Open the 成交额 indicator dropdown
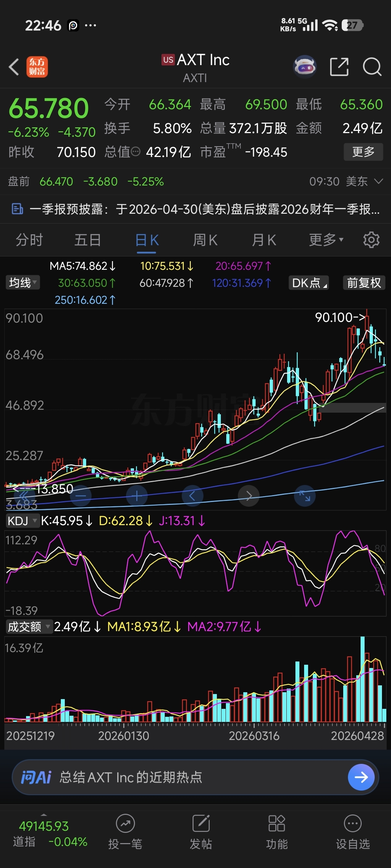Screen dimensions: 391x868 click(x=29, y=626)
